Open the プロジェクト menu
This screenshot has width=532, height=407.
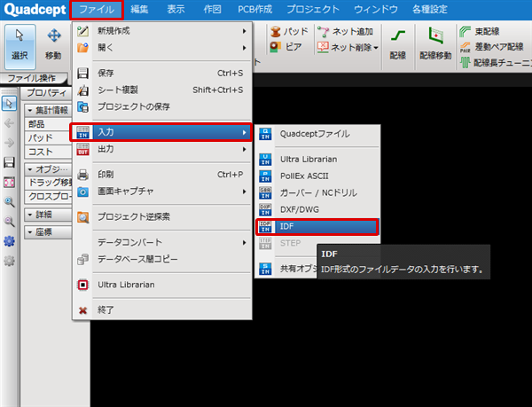313,10
